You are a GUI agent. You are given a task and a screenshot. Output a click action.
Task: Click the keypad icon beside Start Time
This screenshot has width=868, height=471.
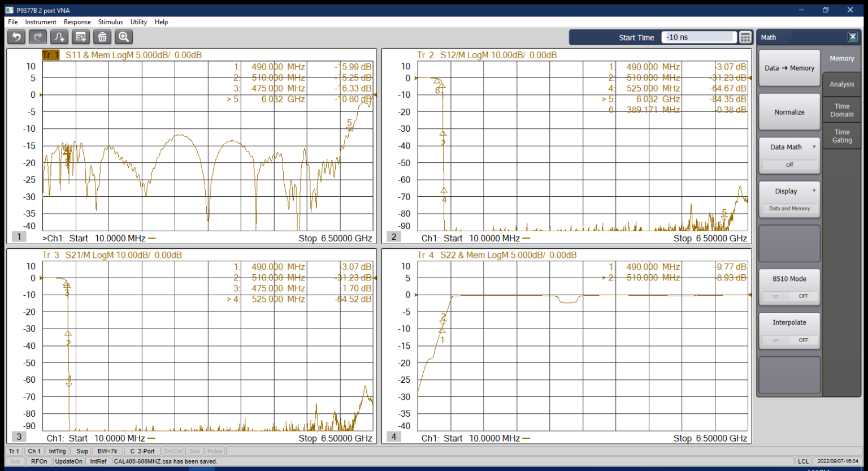[x=745, y=37]
